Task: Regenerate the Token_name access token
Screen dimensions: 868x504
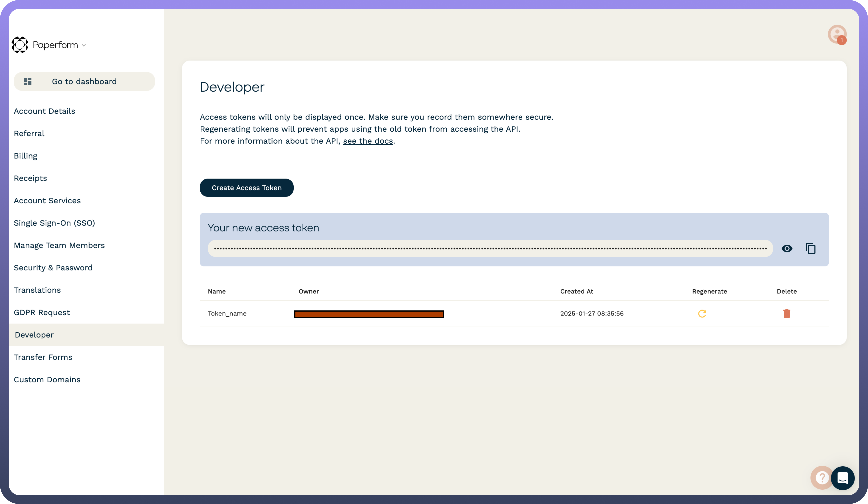Action: pyautogui.click(x=702, y=314)
